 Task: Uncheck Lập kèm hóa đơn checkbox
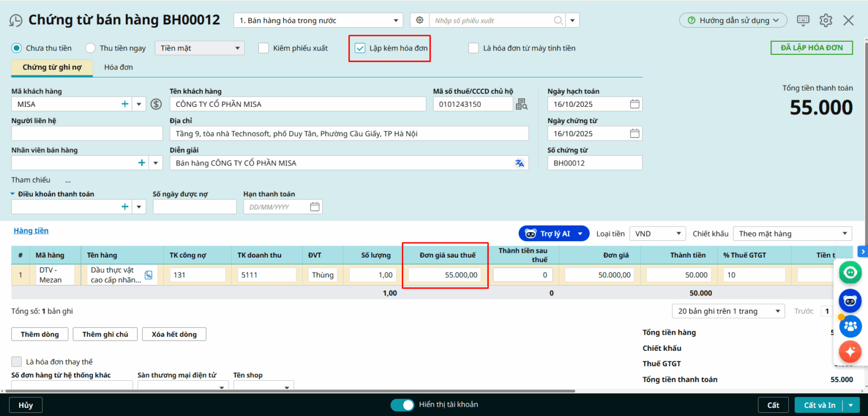tap(360, 48)
